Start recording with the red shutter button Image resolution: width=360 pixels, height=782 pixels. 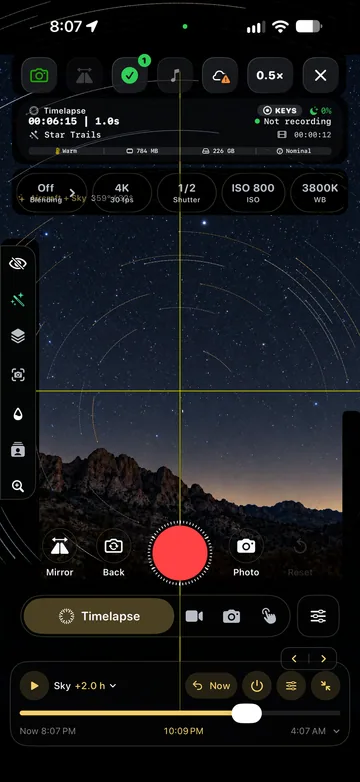(x=180, y=553)
